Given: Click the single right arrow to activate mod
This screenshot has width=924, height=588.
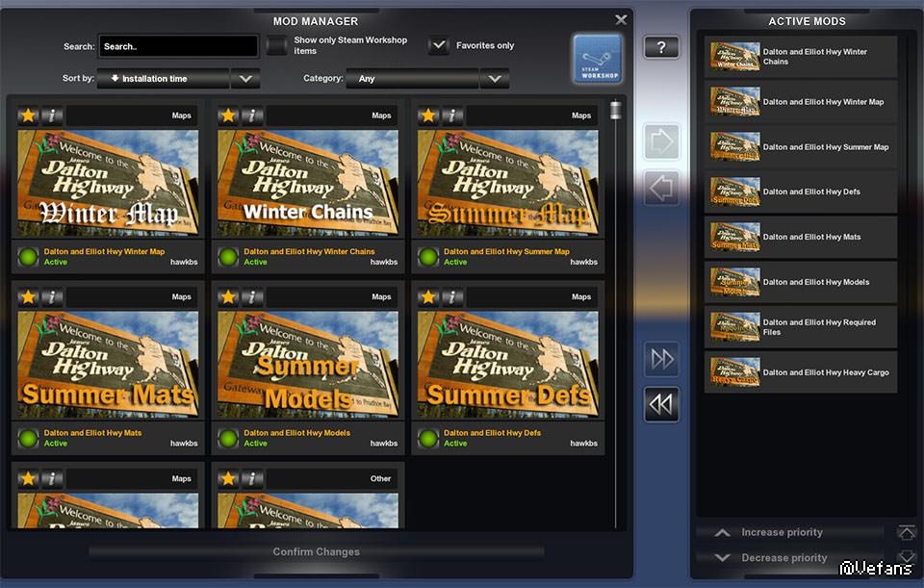Looking at the screenshot, I should [x=661, y=142].
